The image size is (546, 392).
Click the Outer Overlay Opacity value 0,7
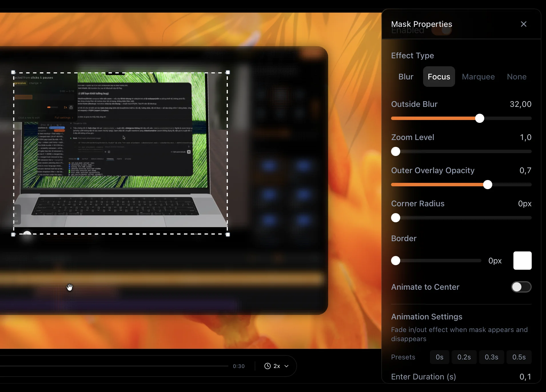pyautogui.click(x=525, y=170)
